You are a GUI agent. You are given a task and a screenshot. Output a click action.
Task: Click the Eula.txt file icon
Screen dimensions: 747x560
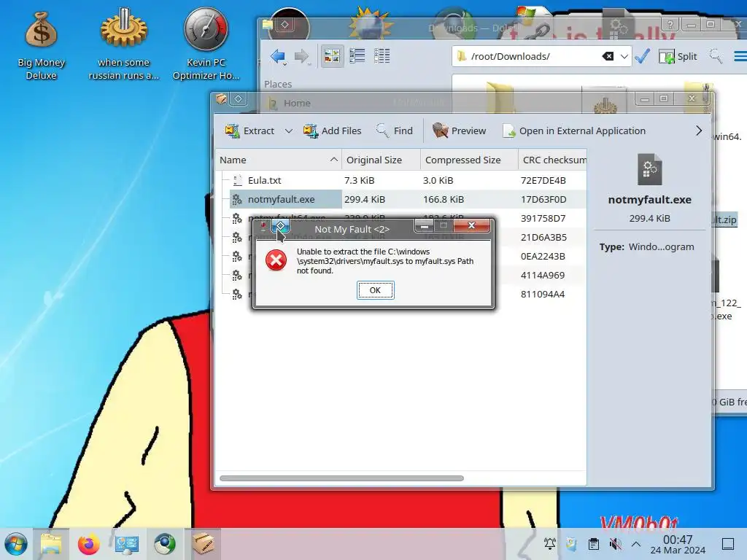point(237,181)
